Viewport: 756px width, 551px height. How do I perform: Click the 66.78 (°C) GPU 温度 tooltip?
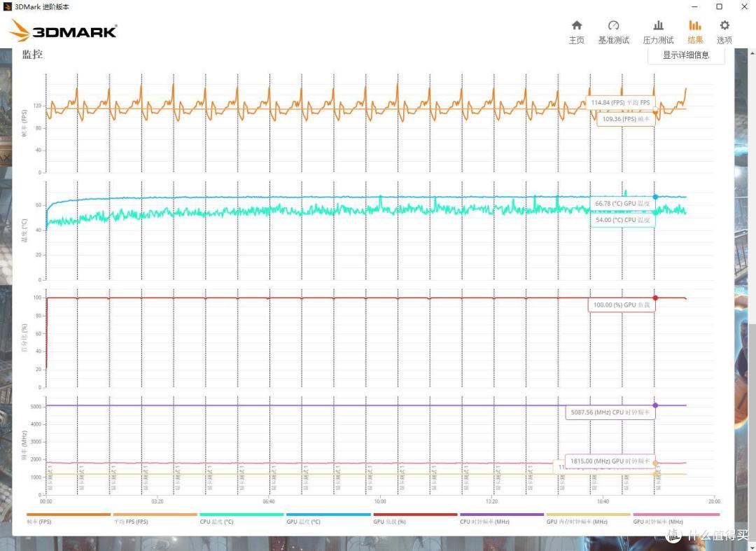coord(622,204)
